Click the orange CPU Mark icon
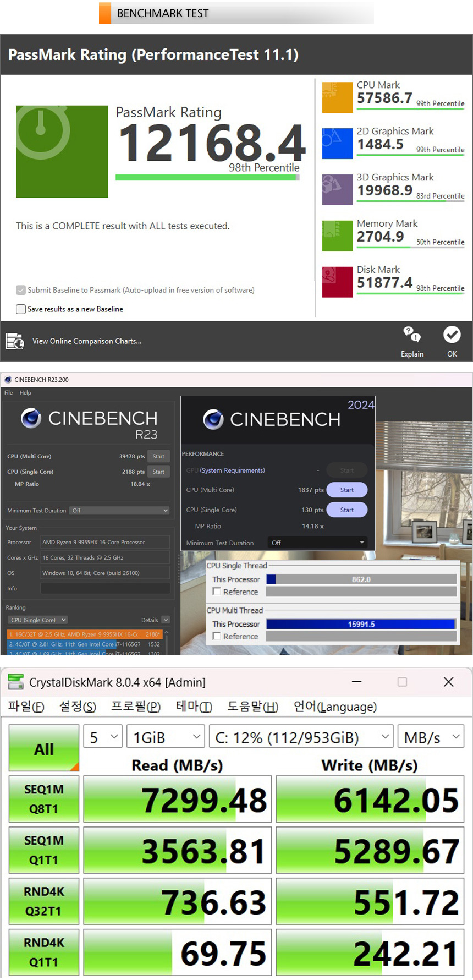Screen dimensions: 473x980 [337, 97]
